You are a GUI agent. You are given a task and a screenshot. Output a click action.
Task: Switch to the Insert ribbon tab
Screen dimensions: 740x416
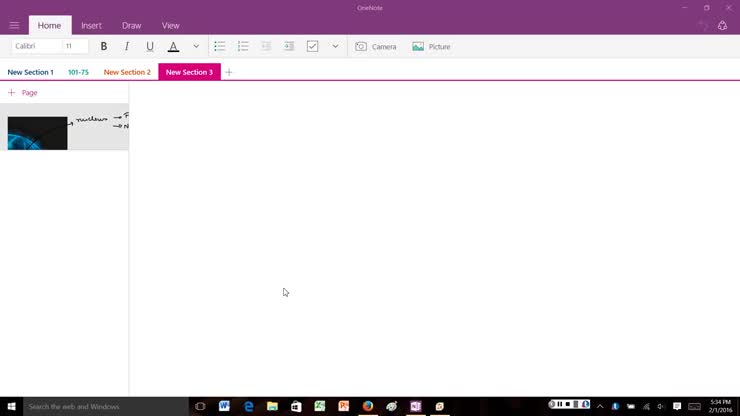tap(91, 25)
